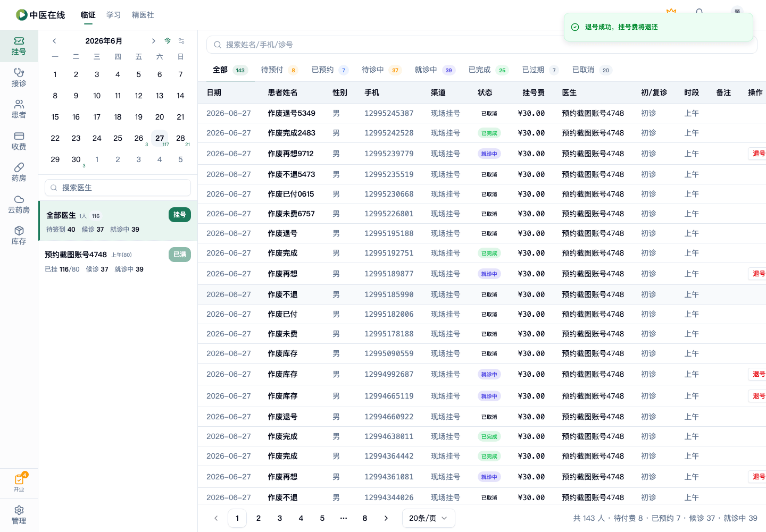Select the 已完成 25 status tab
The image size is (766, 532).
pos(488,70)
